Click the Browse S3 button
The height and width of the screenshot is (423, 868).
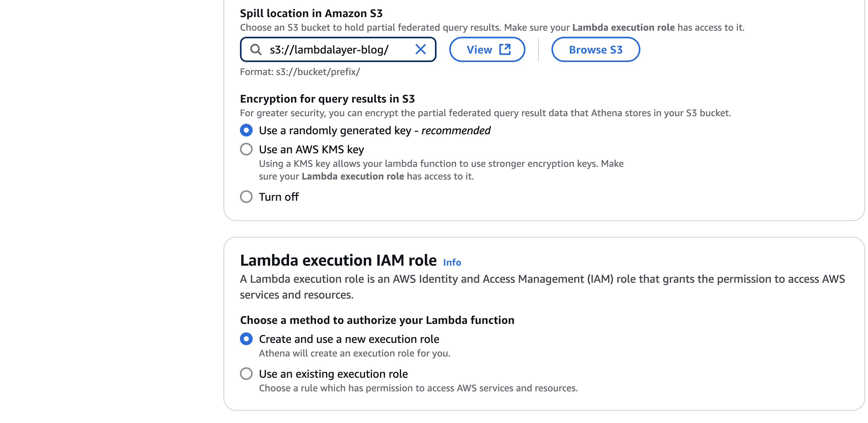(595, 49)
